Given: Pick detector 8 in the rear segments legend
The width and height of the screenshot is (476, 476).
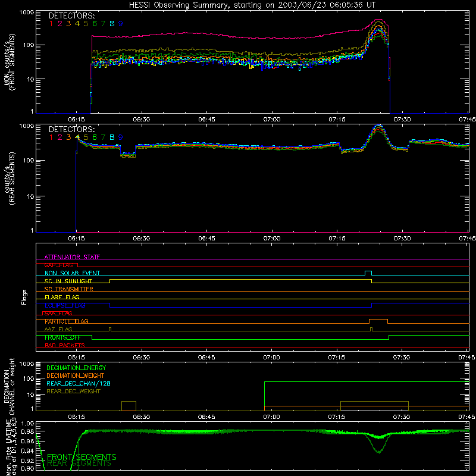Looking at the screenshot, I should [x=112, y=137].
